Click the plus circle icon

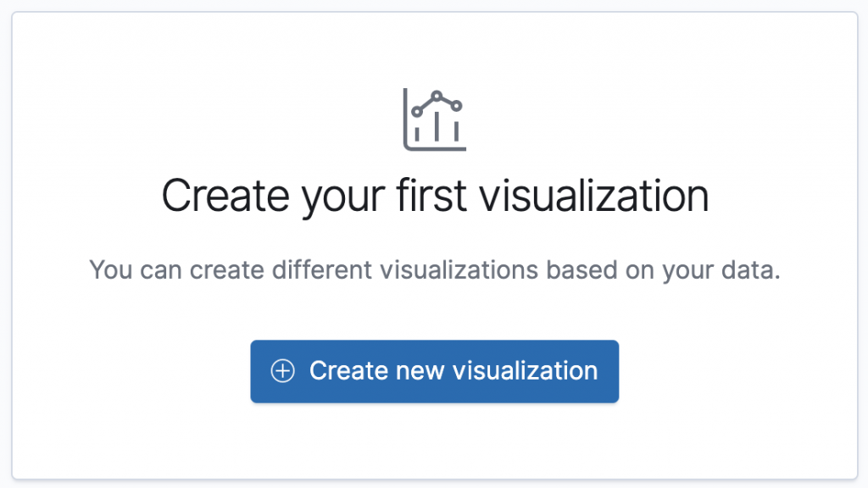click(282, 371)
